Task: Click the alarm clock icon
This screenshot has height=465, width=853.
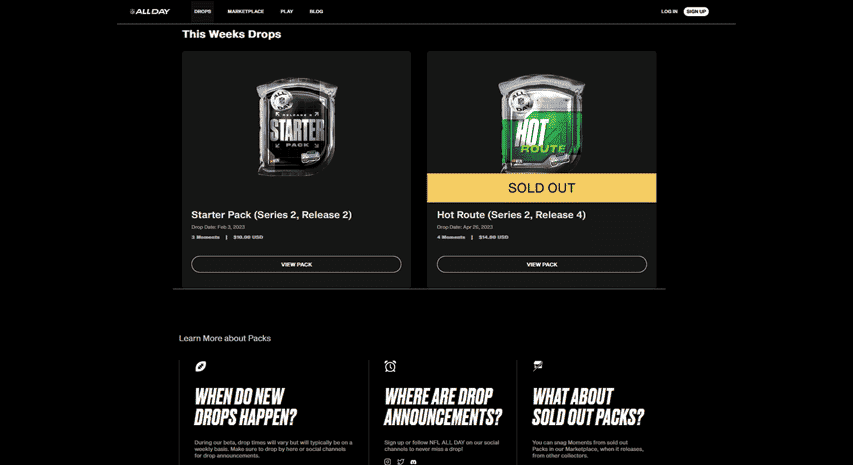Action: tap(390, 366)
